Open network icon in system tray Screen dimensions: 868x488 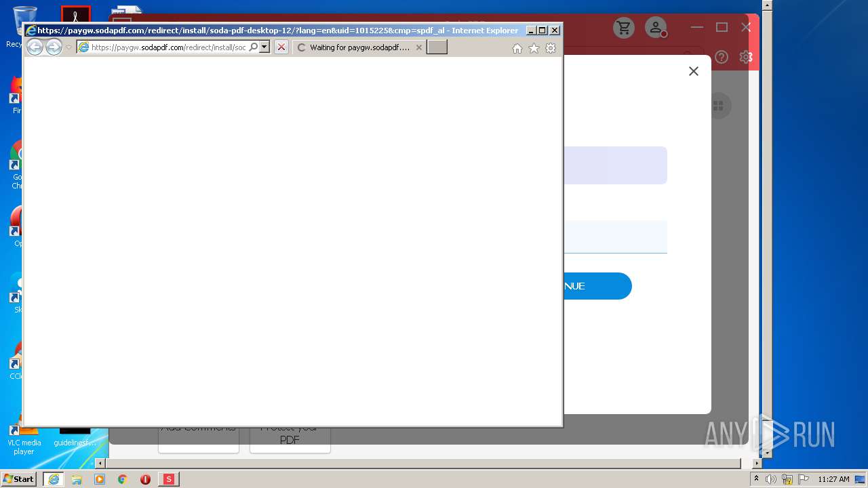787,479
